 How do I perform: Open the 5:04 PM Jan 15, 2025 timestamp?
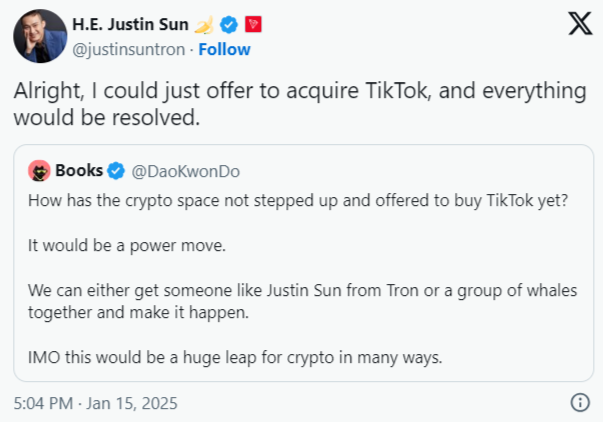[91, 403]
